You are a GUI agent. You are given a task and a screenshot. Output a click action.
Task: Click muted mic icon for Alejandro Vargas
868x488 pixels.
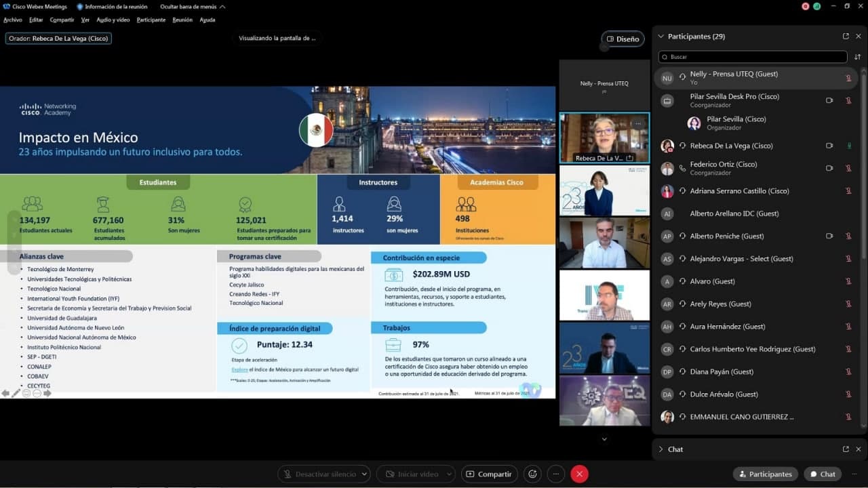point(848,259)
